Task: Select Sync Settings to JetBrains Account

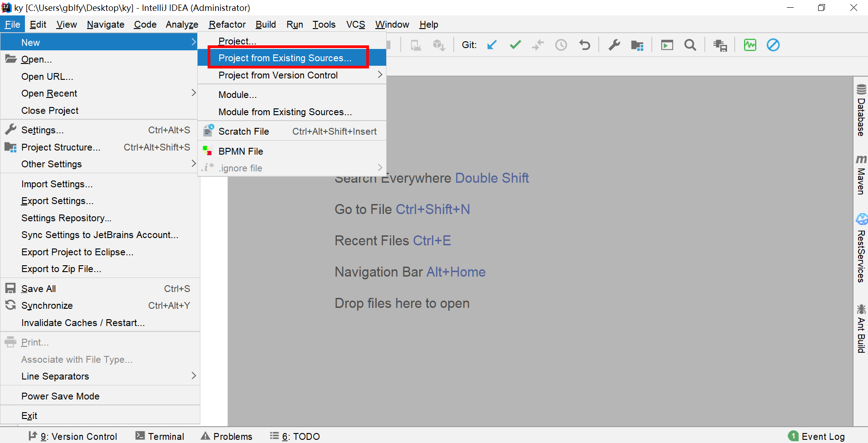Action: point(100,235)
